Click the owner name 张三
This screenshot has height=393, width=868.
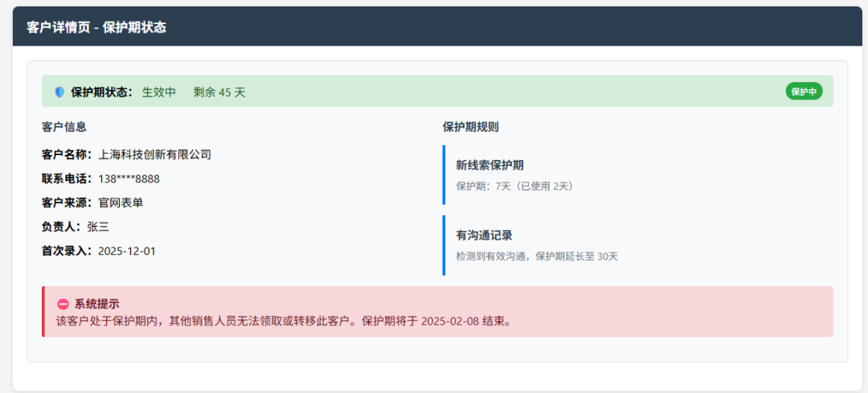pyautogui.click(x=98, y=227)
